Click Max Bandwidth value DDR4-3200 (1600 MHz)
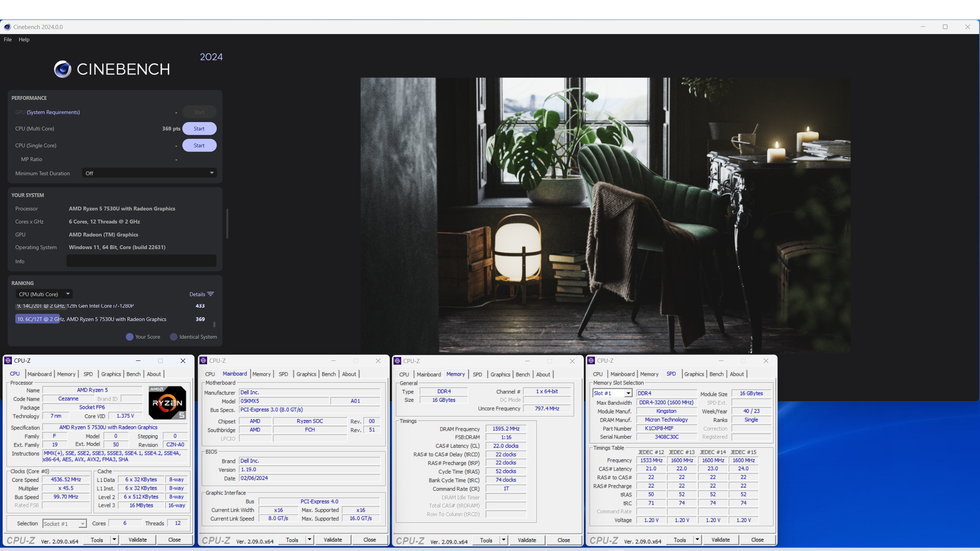Image resolution: width=980 pixels, height=551 pixels. [x=666, y=402]
